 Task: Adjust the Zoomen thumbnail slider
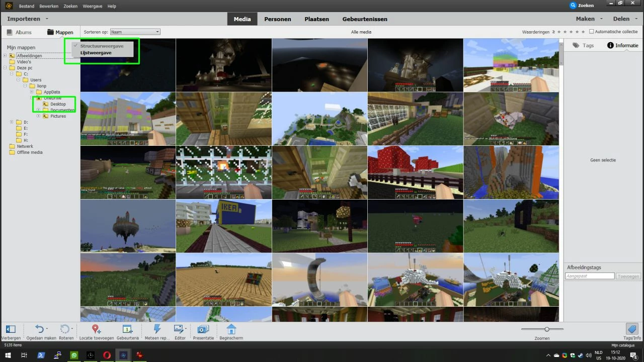coord(547,329)
